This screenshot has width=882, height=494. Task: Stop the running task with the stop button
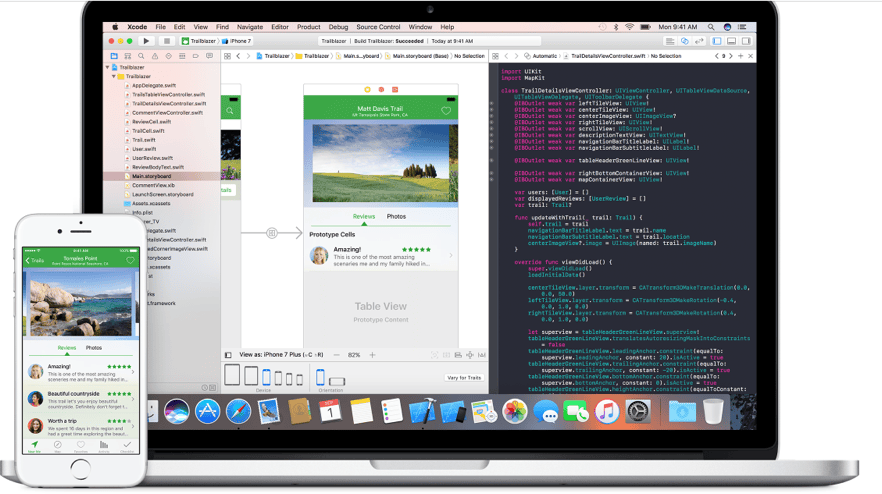pos(166,41)
